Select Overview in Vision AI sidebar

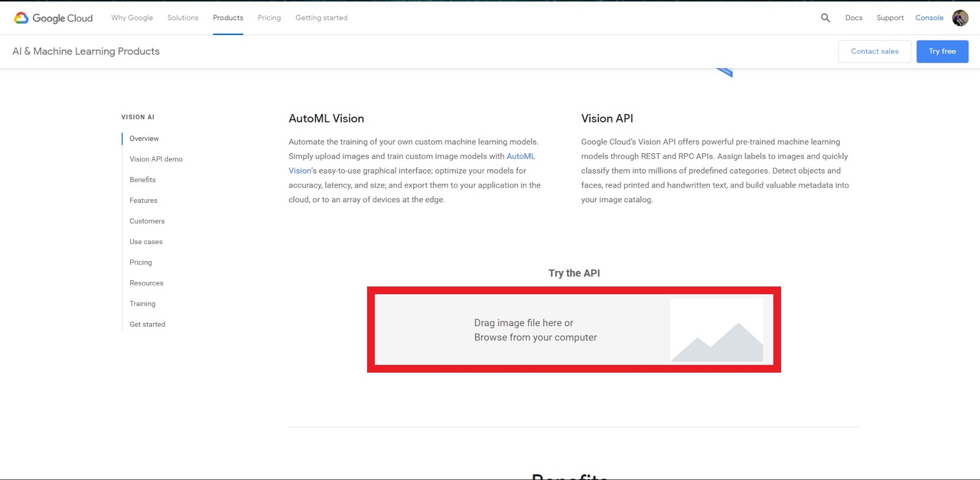[144, 139]
